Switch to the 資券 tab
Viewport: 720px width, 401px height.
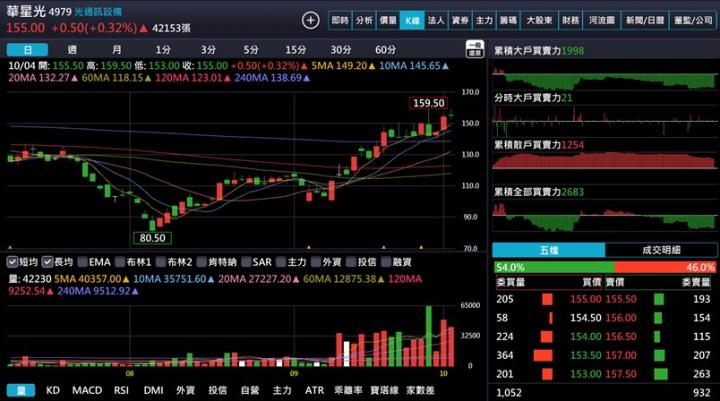pyautogui.click(x=460, y=20)
